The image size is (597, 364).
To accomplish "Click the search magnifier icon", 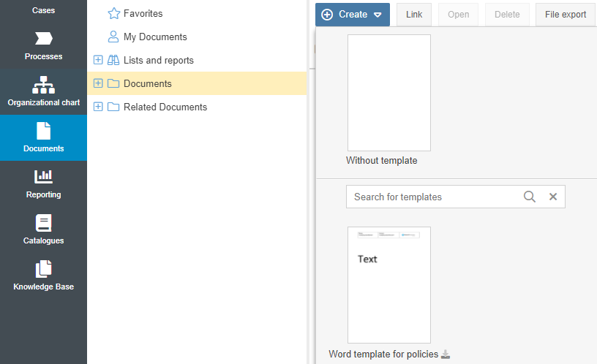I will pyautogui.click(x=530, y=197).
